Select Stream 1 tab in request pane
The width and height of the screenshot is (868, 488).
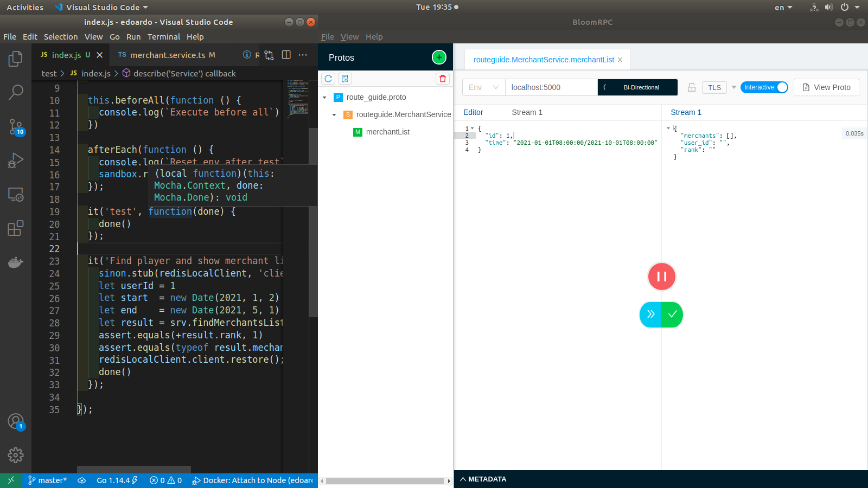point(527,112)
